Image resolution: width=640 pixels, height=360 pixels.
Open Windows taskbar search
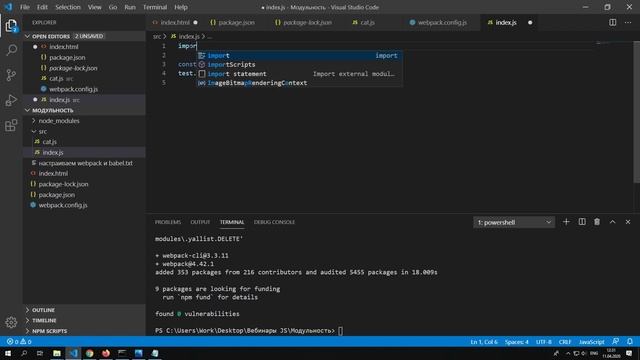click(x=24, y=353)
